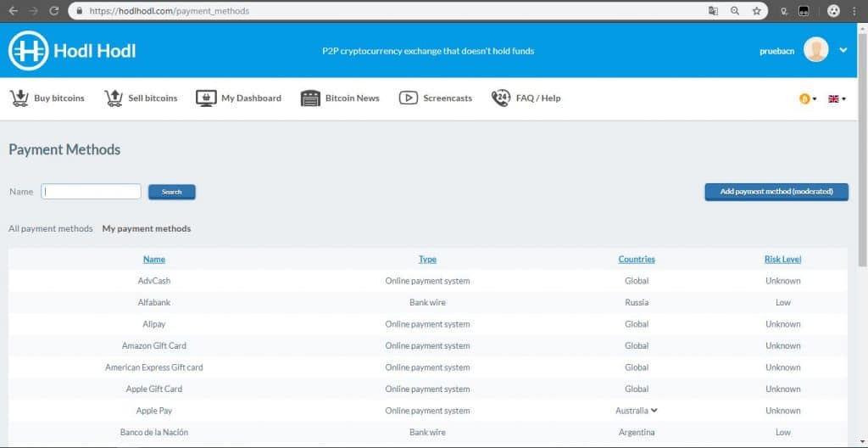
Task: Reload the page with the refresh icon
Action: point(53,10)
